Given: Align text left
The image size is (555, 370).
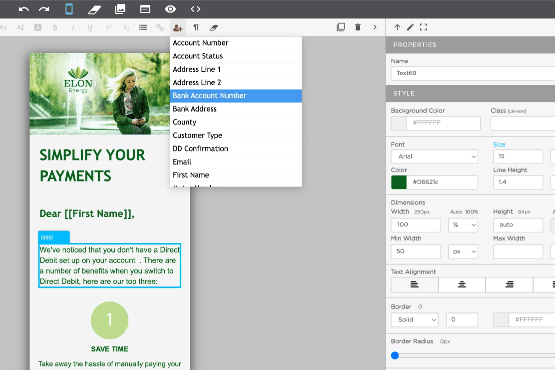Looking at the screenshot, I should 414,285.
